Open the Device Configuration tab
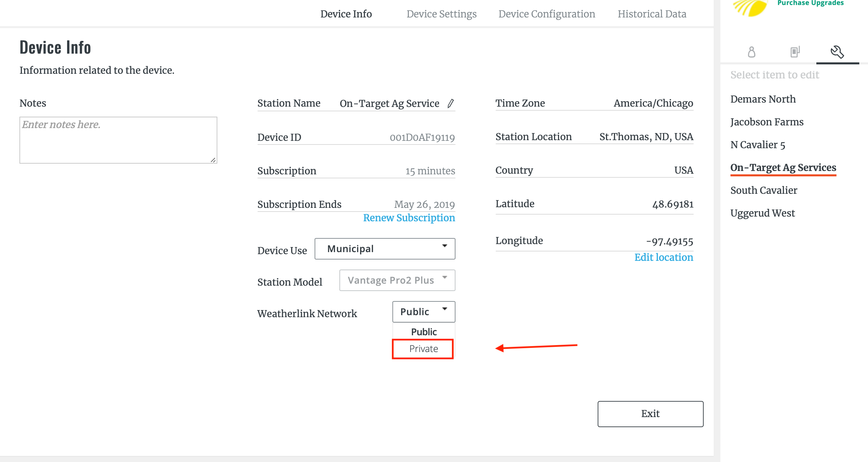 (547, 14)
